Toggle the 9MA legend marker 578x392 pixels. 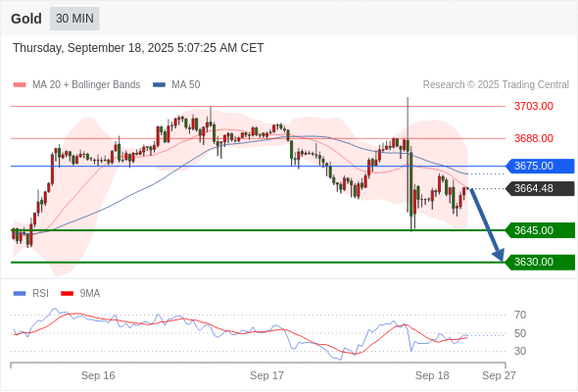(67, 294)
